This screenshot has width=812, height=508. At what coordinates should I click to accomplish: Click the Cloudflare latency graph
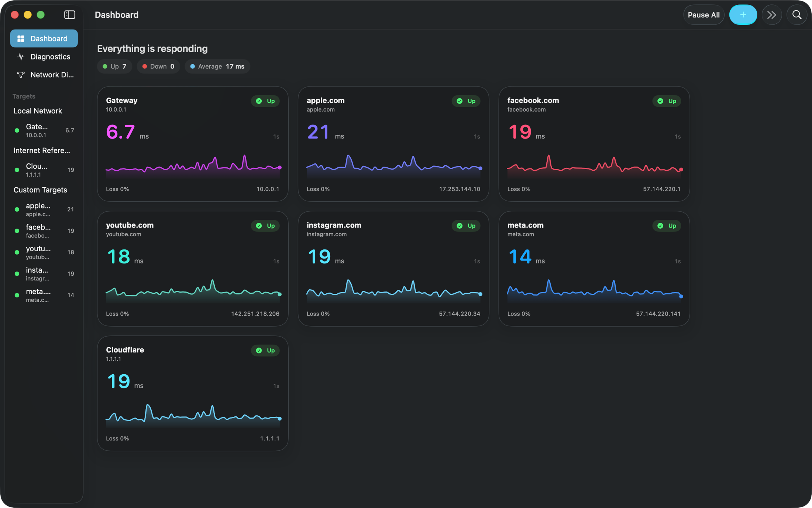point(193,415)
